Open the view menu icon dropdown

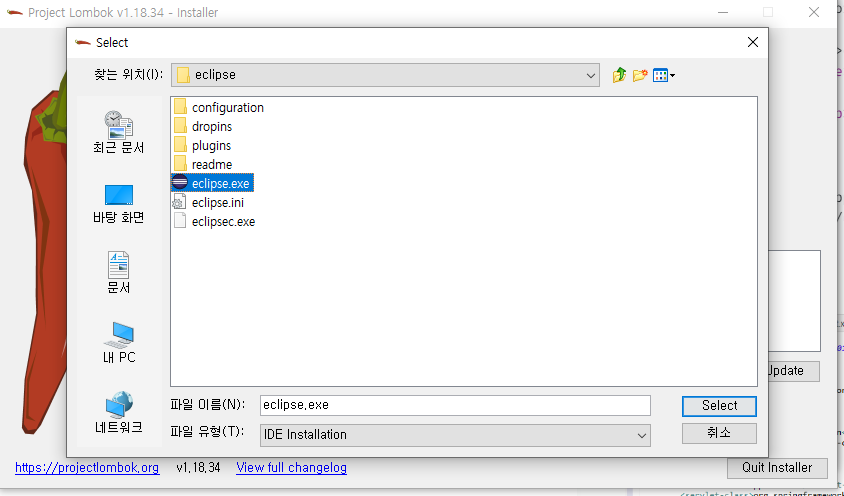(664, 75)
